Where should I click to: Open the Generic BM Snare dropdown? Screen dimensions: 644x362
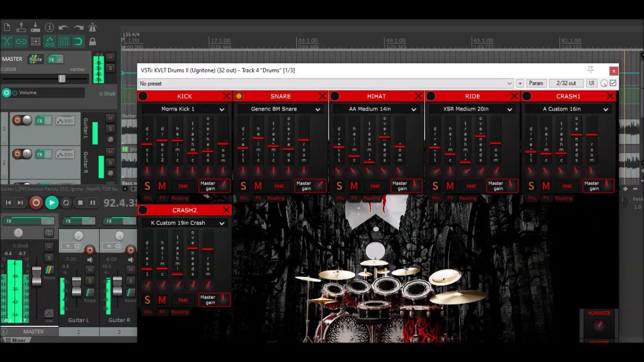tap(280, 109)
